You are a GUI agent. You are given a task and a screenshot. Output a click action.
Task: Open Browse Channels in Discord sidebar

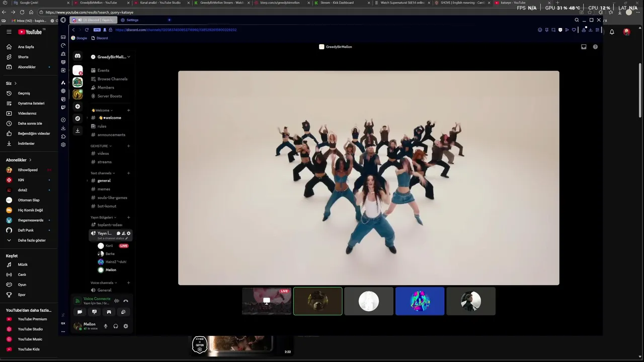(109, 79)
